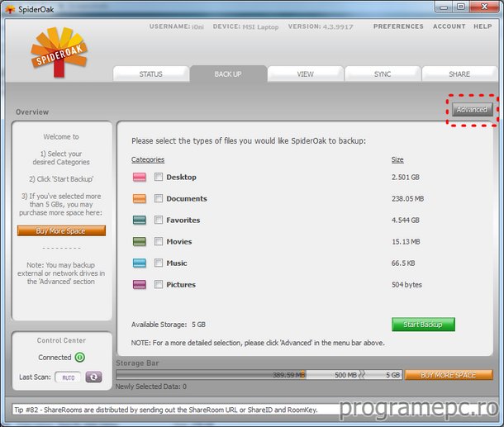
Task: Click the blue Music category icon
Action: pyautogui.click(x=139, y=263)
